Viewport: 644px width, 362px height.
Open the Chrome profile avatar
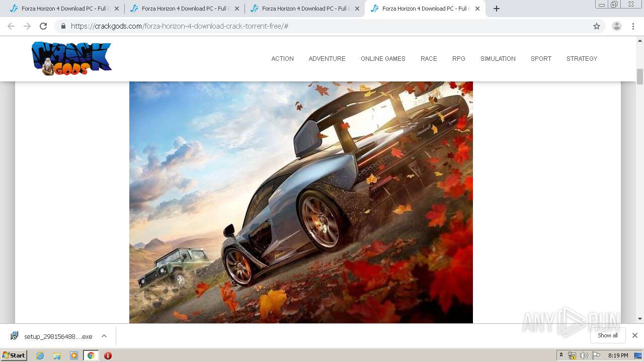(x=617, y=26)
